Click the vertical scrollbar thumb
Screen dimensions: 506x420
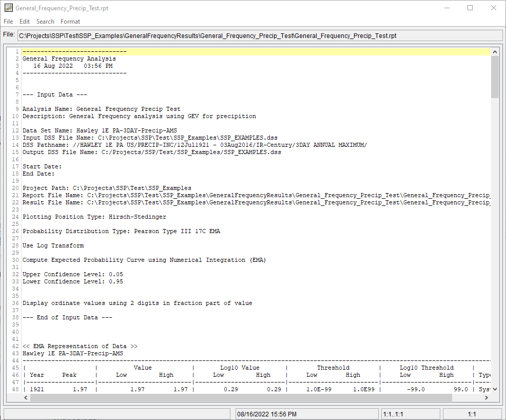pyautogui.click(x=495, y=77)
